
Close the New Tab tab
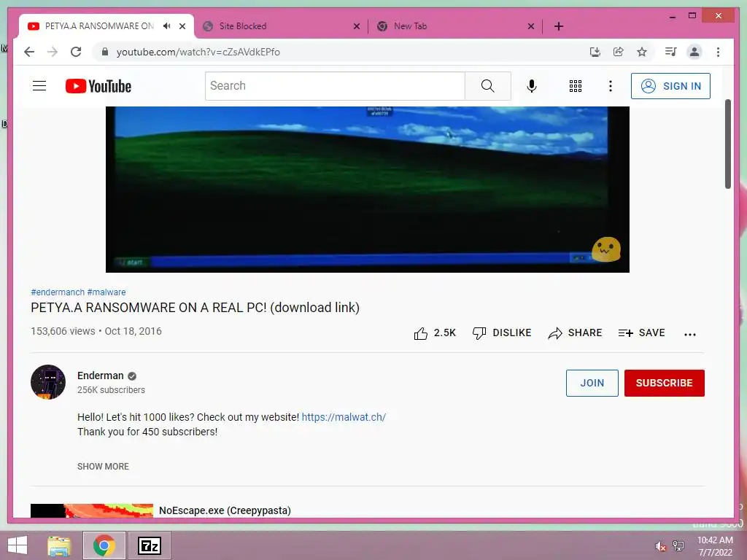click(x=531, y=27)
